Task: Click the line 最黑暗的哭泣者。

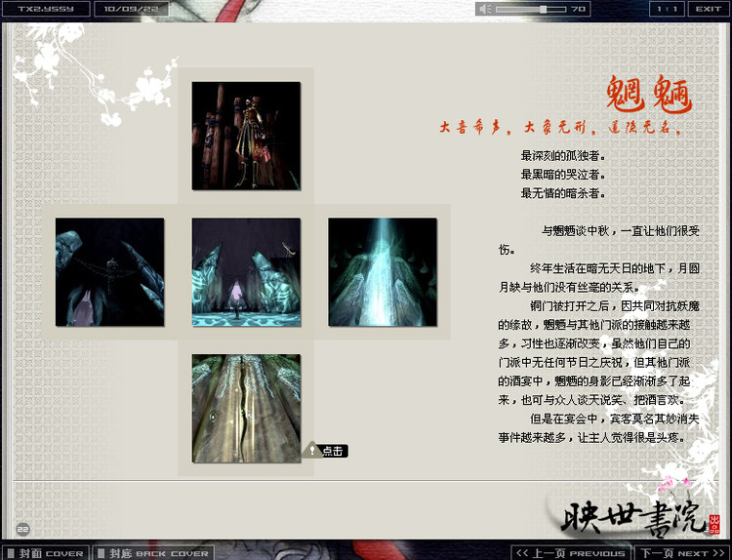Action: (x=563, y=175)
